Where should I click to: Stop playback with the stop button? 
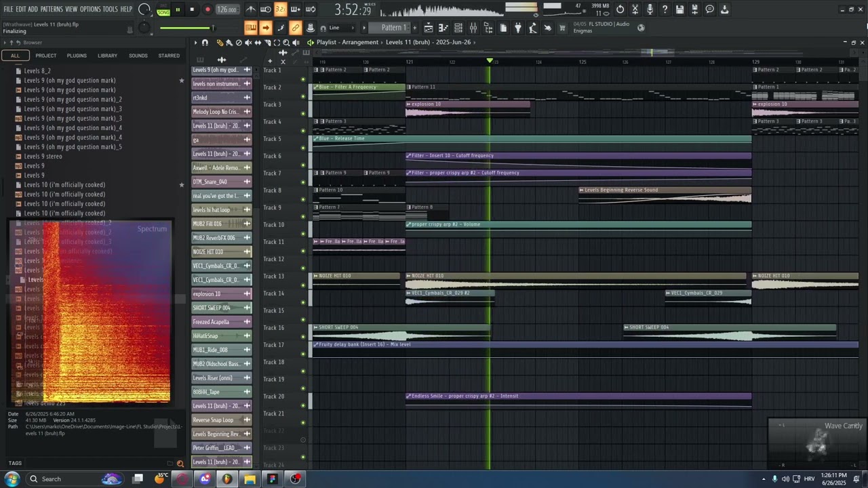(x=192, y=9)
